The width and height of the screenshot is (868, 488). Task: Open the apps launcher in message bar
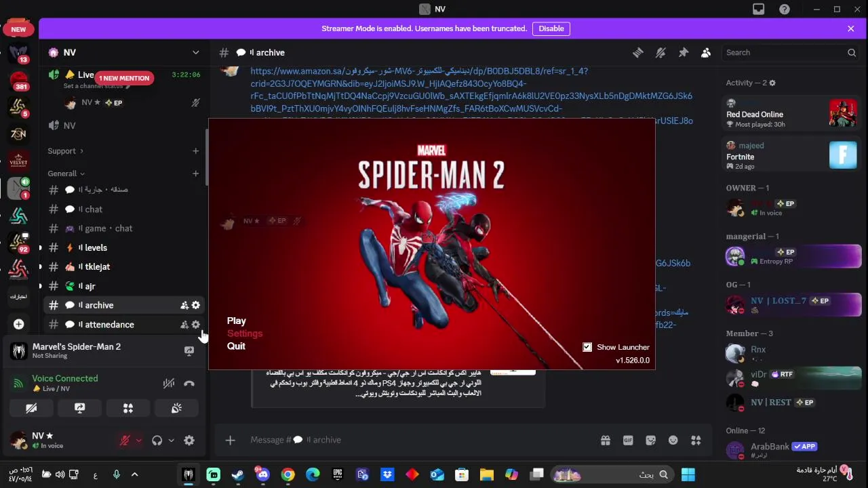tap(696, 440)
